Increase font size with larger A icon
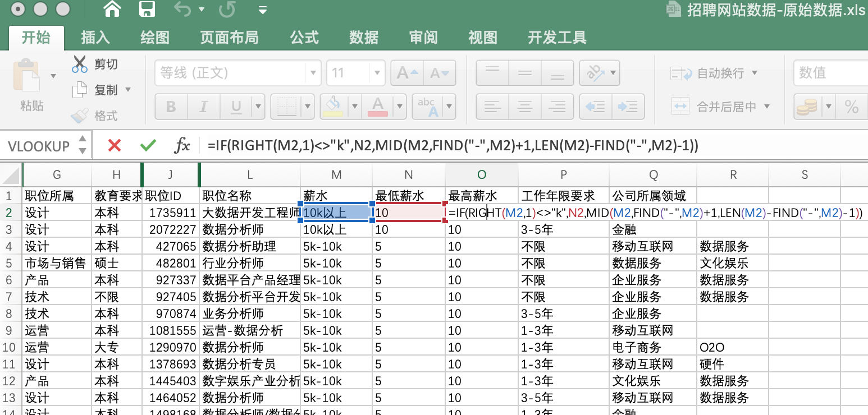 click(407, 73)
